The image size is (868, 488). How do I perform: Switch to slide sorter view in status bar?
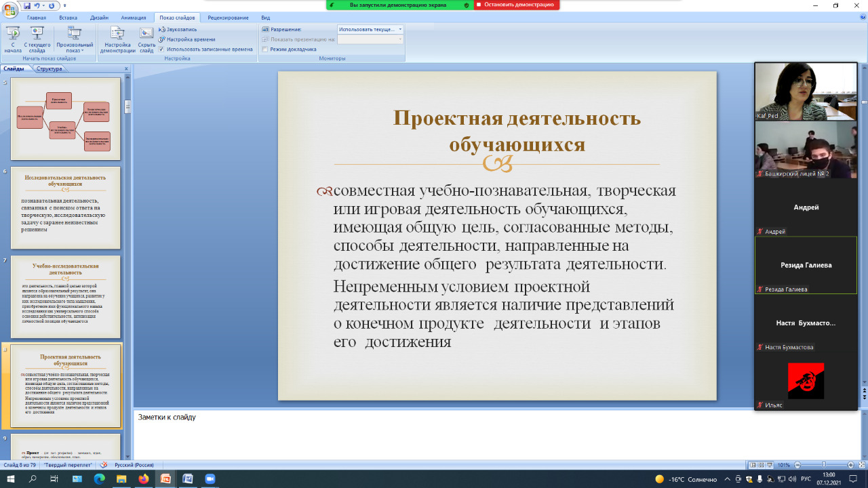coord(761,465)
